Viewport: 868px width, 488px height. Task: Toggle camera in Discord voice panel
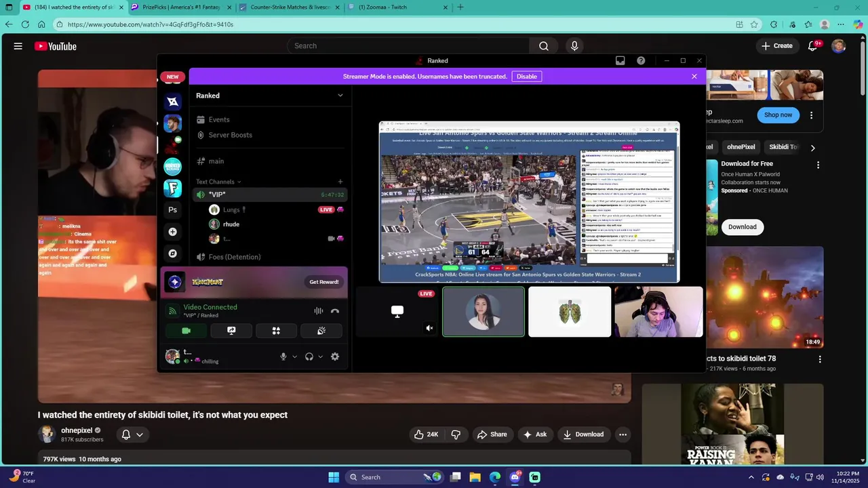[x=186, y=331]
